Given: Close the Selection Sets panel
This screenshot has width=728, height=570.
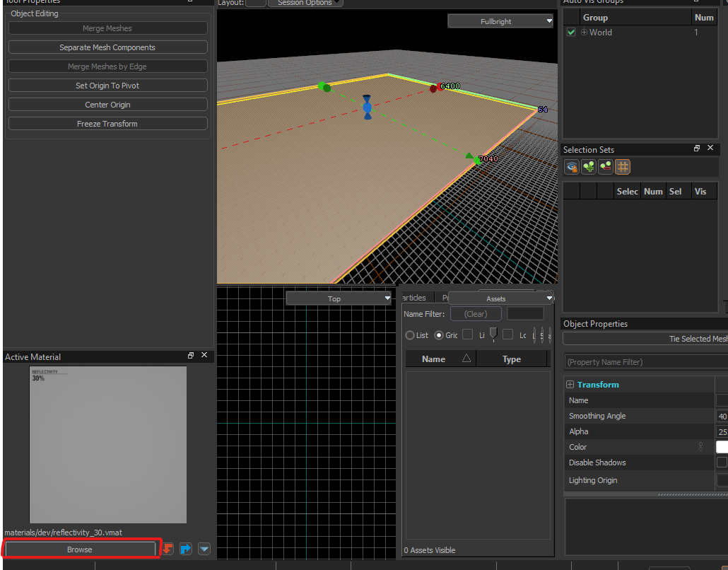Looking at the screenshot, I should (710, 148).
